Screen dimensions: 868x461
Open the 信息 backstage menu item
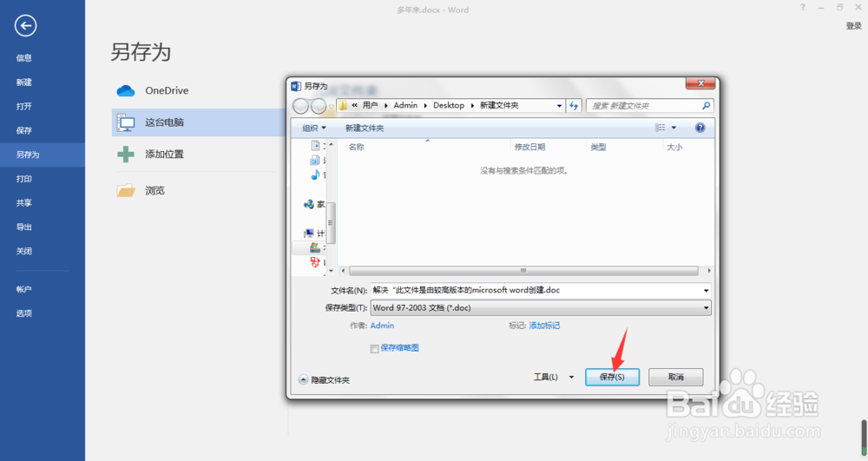23,57
